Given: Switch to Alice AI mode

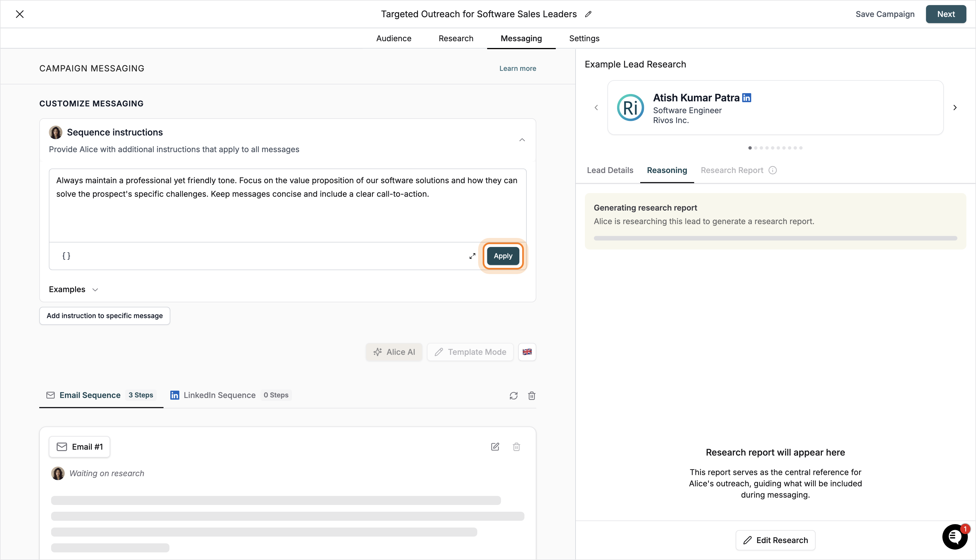Looking at the screenshot, I should 394,352.
